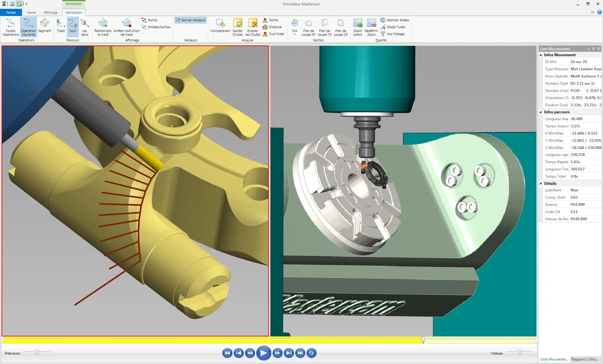Screen dimensions: 603x364
Task: Step backward in the simulation
Action: point(250,353)
